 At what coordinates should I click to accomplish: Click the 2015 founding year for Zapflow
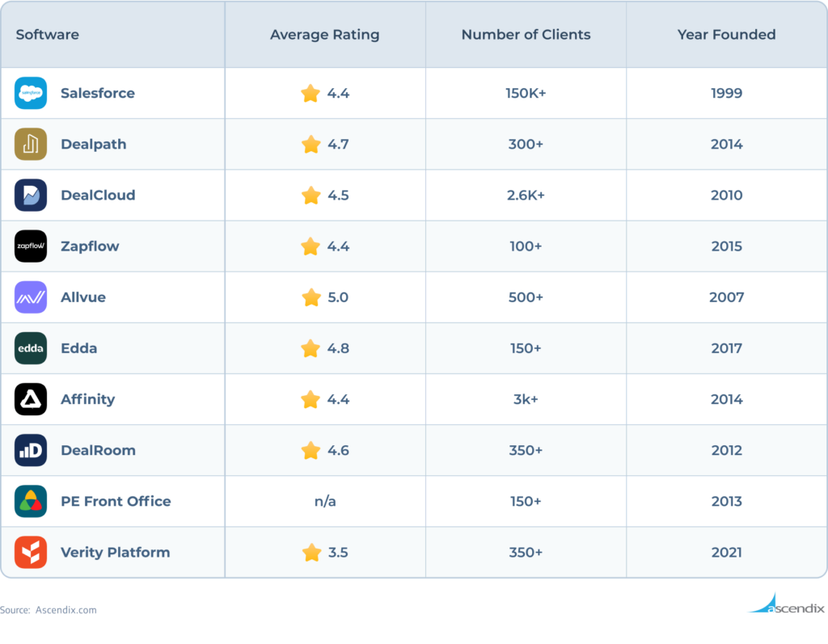coord(727,246)
